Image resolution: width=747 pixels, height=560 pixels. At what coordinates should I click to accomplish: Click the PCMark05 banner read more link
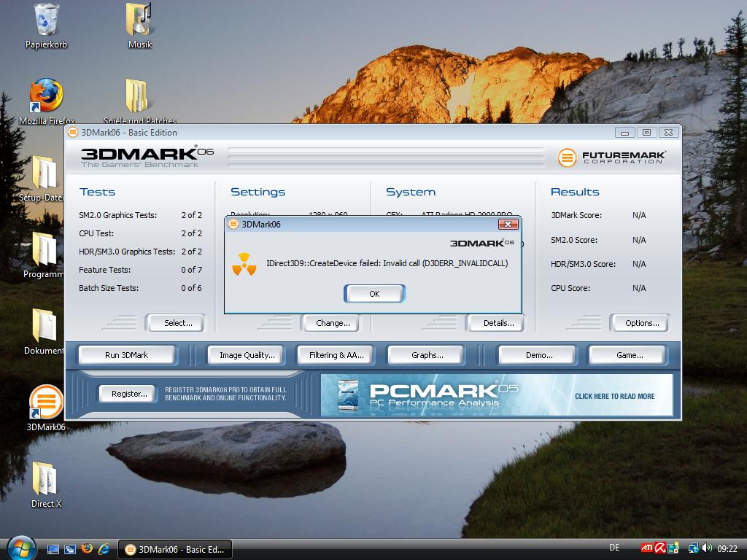point(614,396)
